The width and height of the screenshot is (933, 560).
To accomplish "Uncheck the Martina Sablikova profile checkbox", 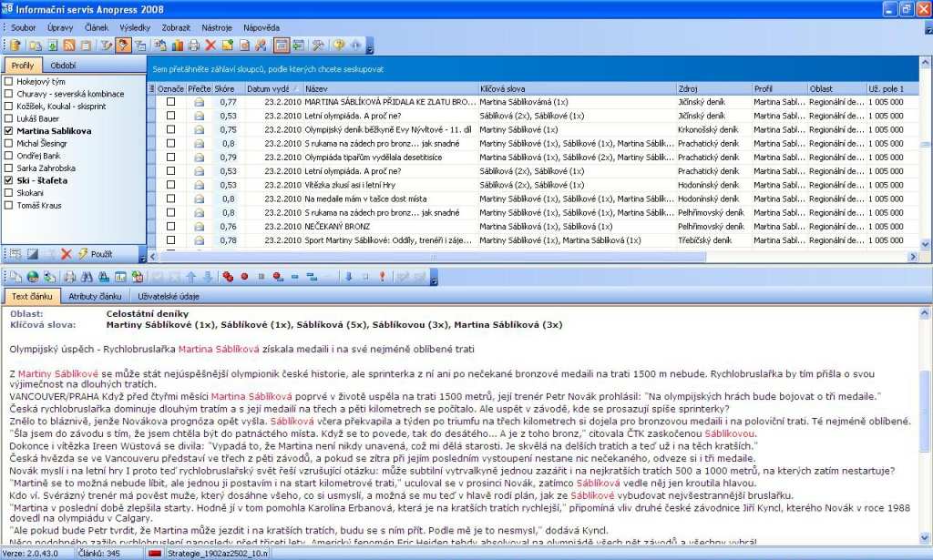I will (x=8, y=131).
